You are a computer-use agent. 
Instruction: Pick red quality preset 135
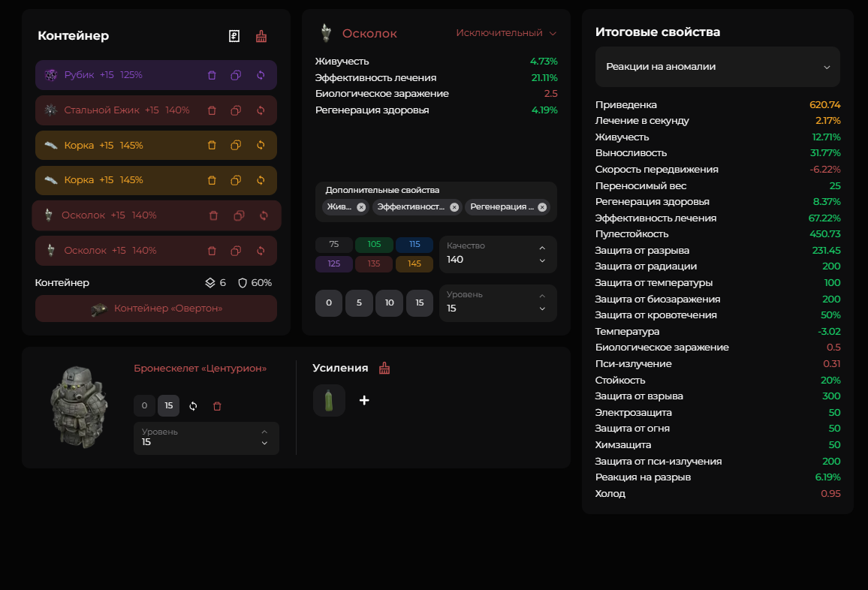374,264
